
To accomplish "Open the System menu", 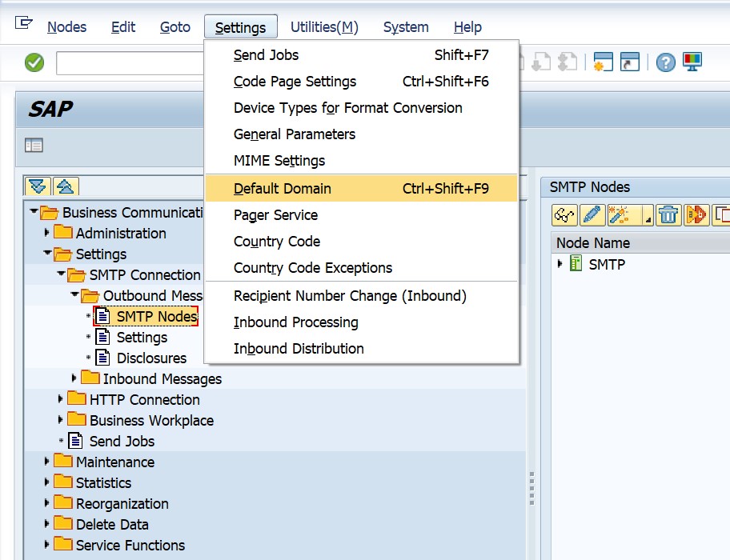I will (x=406, y=27).
